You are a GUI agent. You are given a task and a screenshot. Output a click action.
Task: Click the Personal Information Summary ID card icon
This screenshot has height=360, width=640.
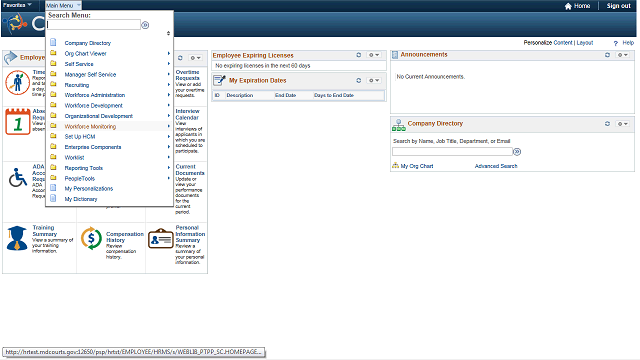click(160, 239)
